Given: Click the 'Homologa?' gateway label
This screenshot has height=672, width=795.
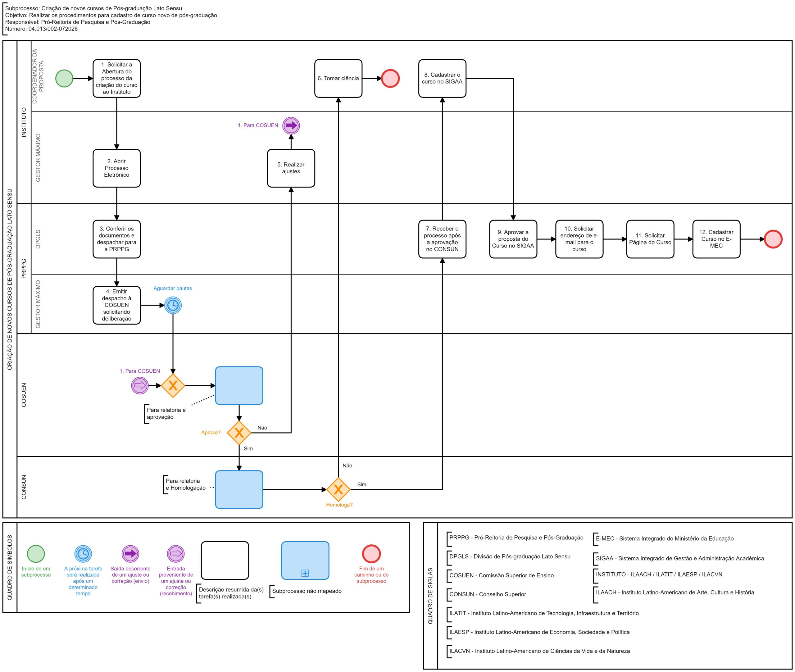Looking at the screenshot, I should (339, 505).
